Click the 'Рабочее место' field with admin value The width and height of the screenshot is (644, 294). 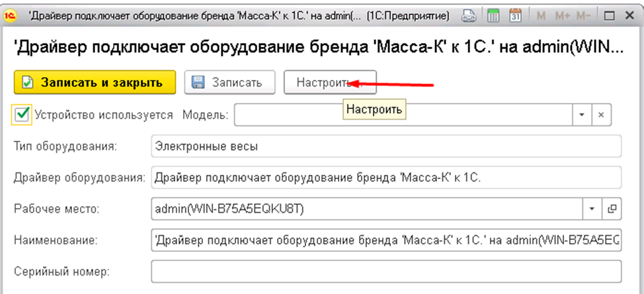(367, 209)
